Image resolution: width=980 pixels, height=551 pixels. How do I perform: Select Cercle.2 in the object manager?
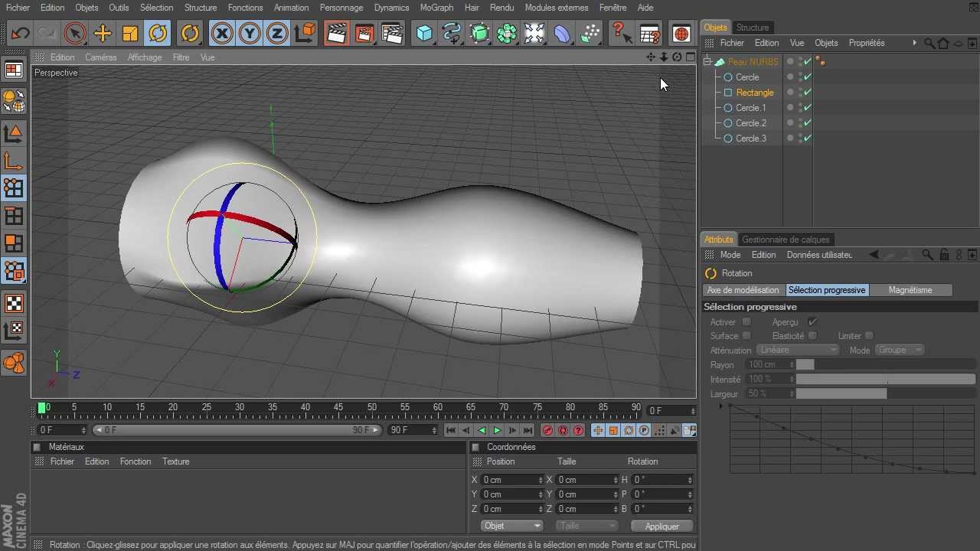coord(750,123)
